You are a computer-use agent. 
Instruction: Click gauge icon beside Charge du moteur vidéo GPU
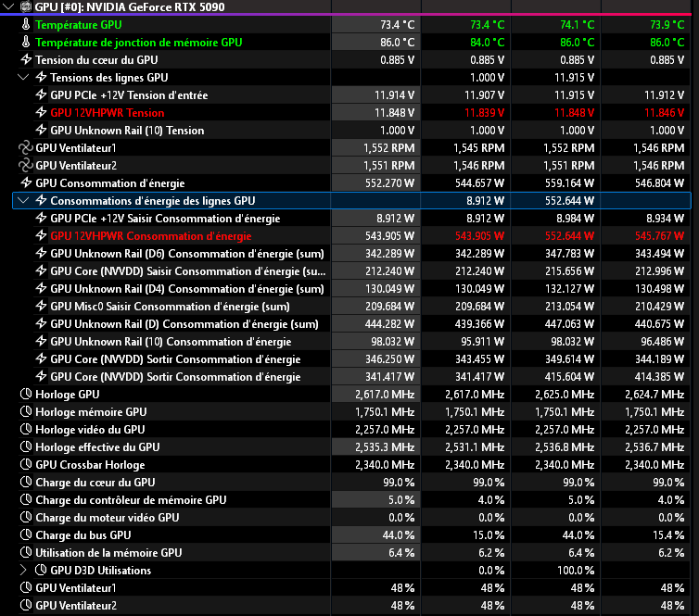[26, 518]
